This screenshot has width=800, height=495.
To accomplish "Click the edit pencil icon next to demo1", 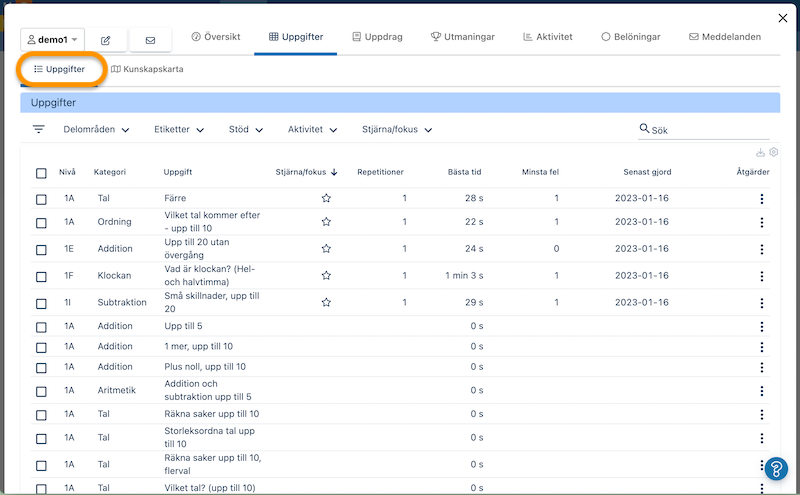I will click(106, 40).
